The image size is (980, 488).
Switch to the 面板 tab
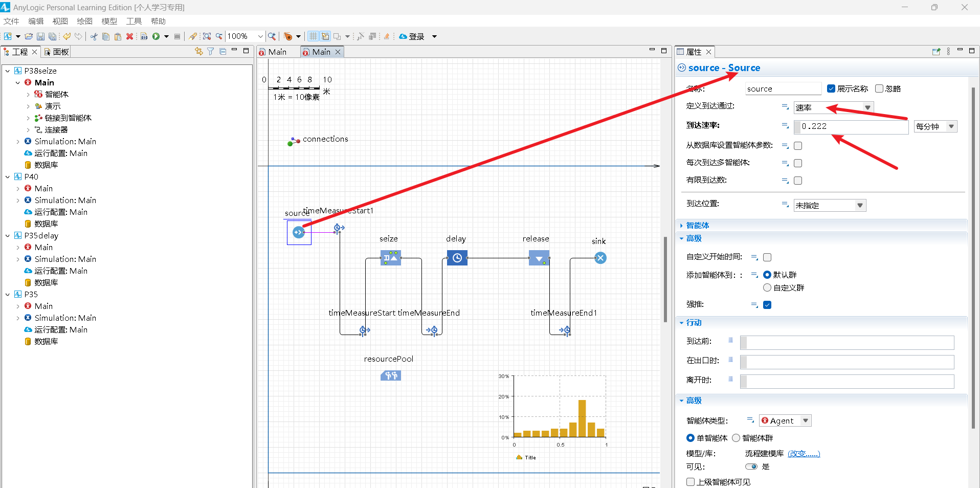(x=56, y=52)
